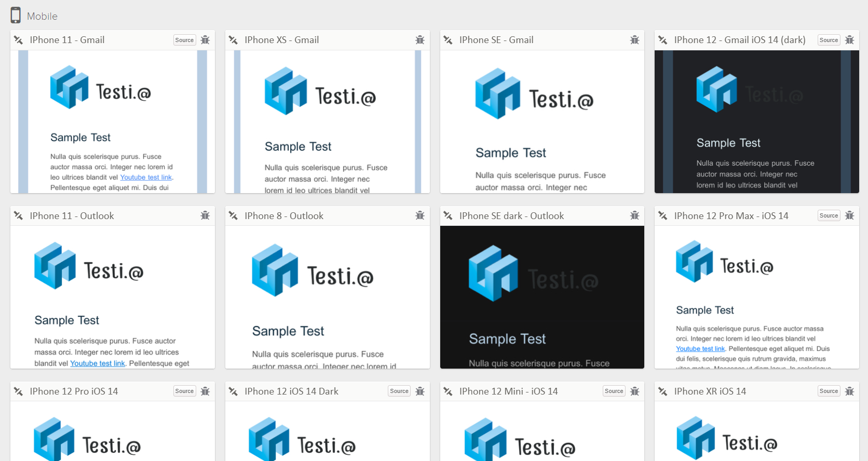Click tools icon on iPhone 12 Pro Max - iOS 14
The image size is (868, 461).
coord(663,215)
